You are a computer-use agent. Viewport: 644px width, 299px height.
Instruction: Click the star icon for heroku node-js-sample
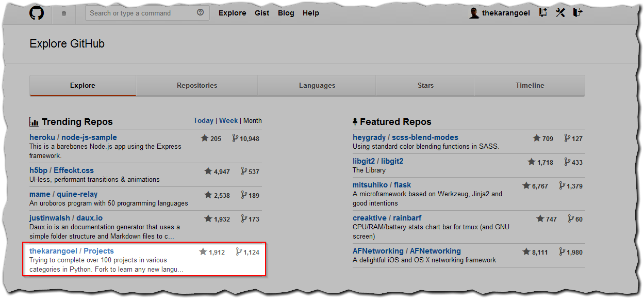point(205,138)
